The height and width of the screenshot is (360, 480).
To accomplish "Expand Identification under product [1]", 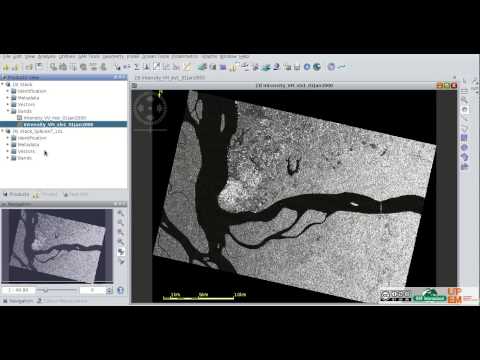I will (x=8, y=91).
